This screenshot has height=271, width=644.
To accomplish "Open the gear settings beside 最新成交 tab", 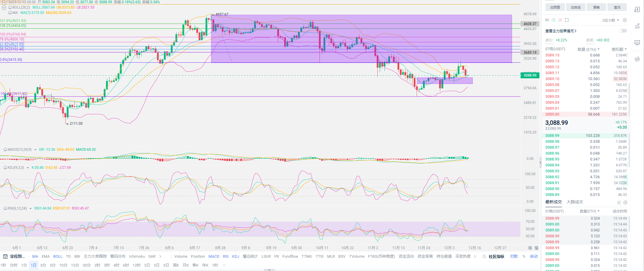I will pyautogui.click(x=625, y=202).
